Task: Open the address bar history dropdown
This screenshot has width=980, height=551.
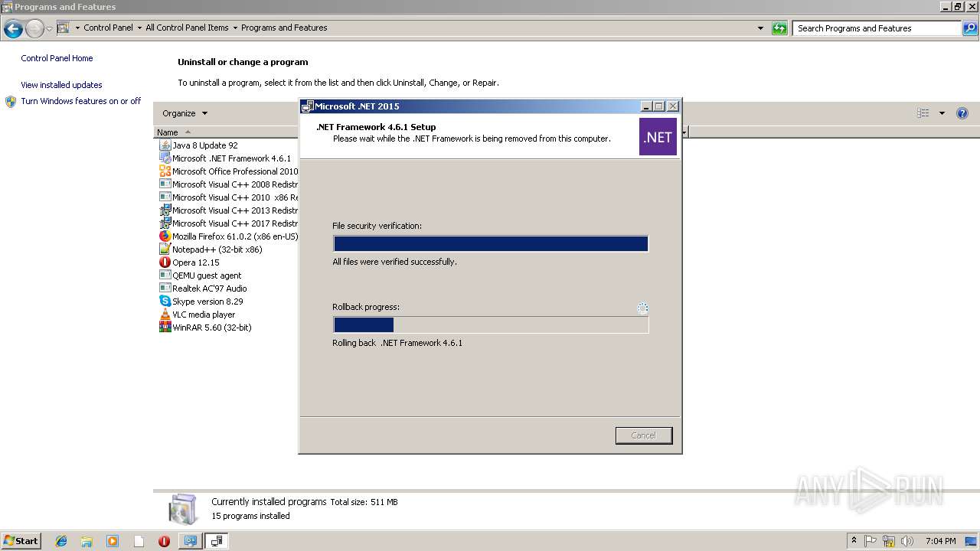Action: (x=760, y=28)
